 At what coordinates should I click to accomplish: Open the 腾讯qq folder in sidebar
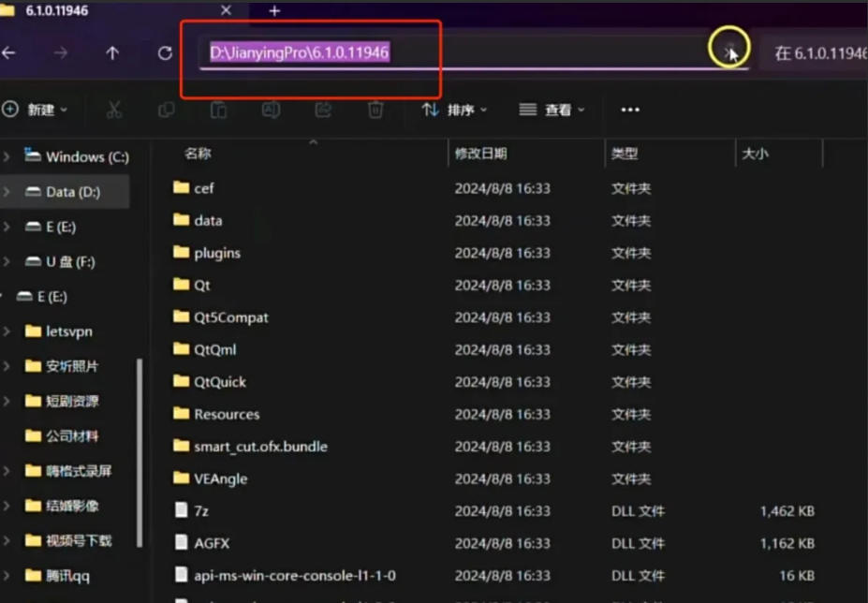point(57,575)
